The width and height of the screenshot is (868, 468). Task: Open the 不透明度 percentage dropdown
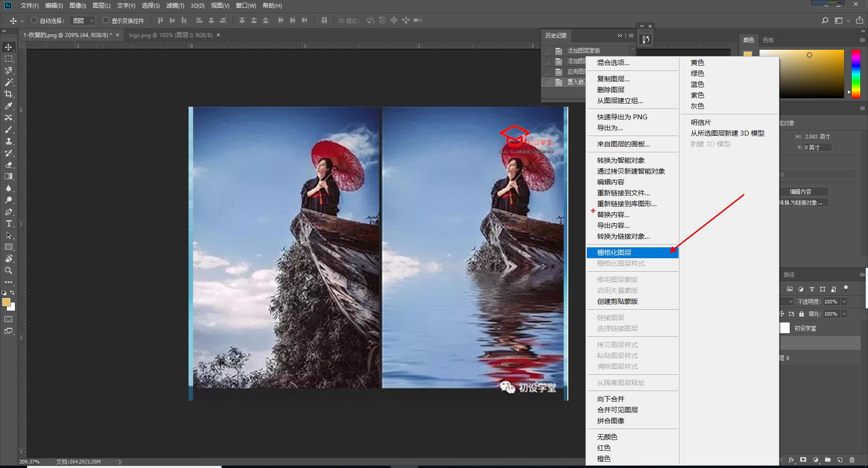pos(844,301)
